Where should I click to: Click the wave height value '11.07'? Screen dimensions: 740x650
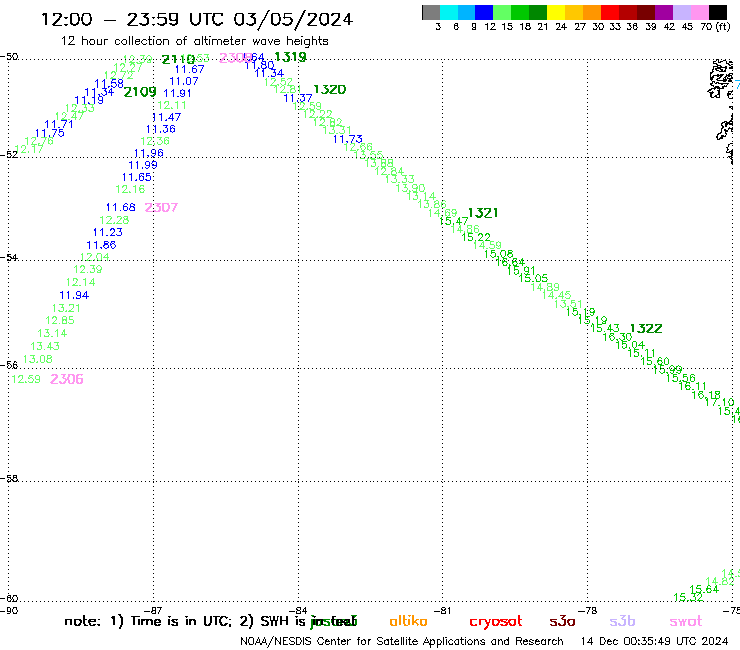pyautogui.click(x=184, y=82)
